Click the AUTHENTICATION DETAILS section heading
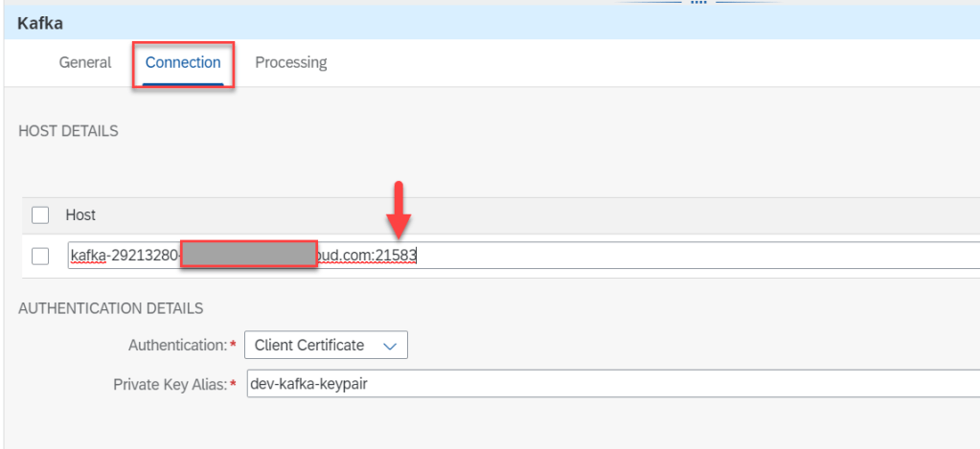The height and width of the screenshot is (449, 980). tap(110, 308)
